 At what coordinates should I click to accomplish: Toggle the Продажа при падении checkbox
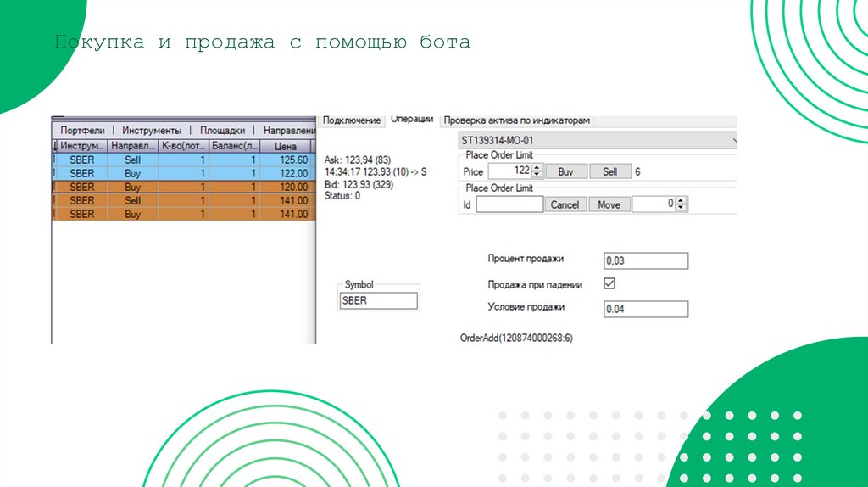[x=609, y=284]
